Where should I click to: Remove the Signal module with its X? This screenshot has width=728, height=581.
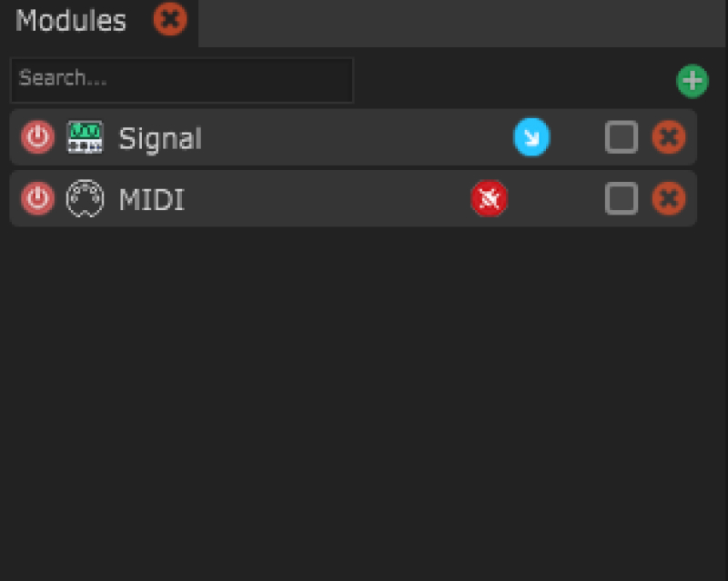click(x=669, y=138)
